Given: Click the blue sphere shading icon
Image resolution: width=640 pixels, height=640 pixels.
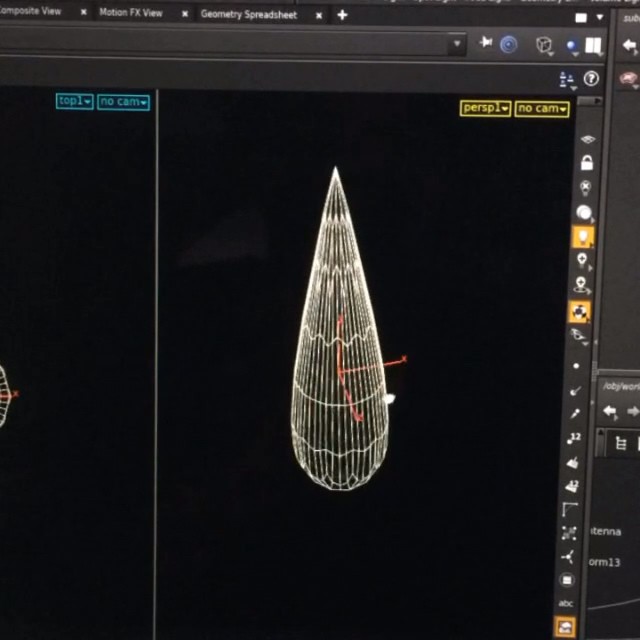Looking at the screenshot, I should click(x=572, y=45).
